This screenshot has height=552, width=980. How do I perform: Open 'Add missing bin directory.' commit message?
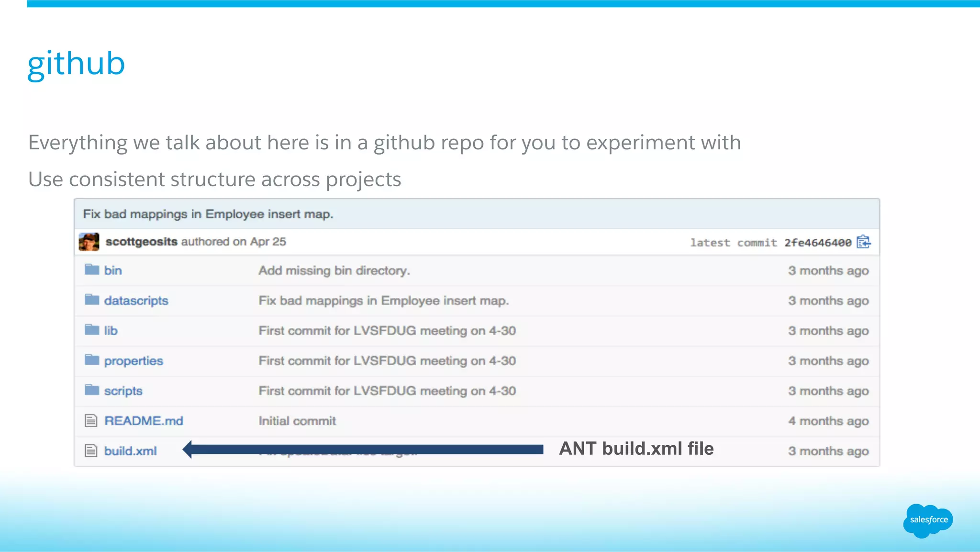click(334, 270)
